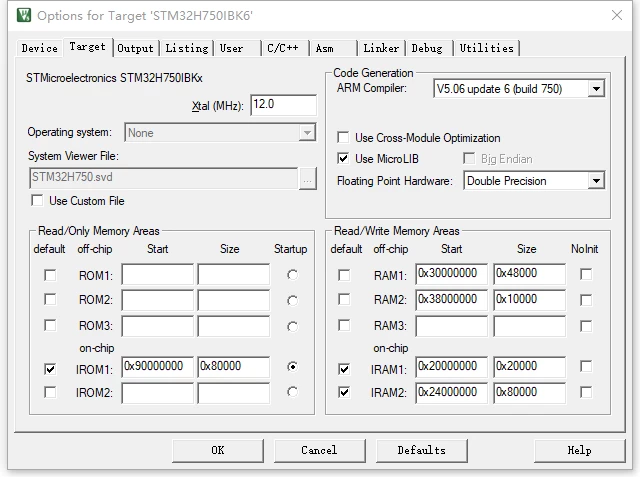Check the ROM2 default checkbox
This screenshot has height=477, width=640.
coord(50,300)
